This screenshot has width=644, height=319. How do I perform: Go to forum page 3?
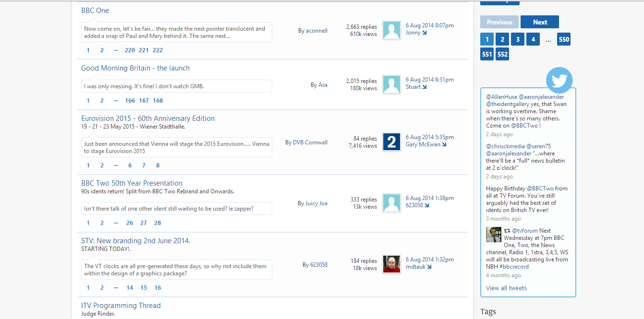point(518,39)
